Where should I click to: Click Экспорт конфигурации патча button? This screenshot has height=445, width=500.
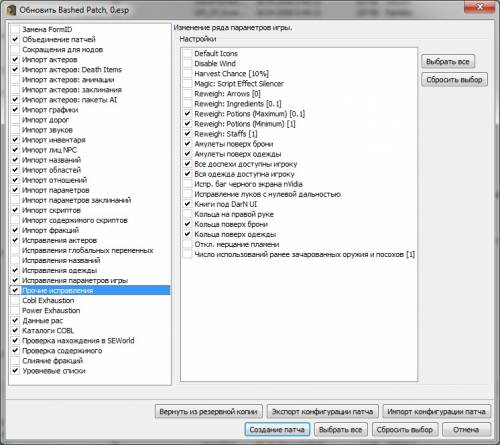point(322,412)
